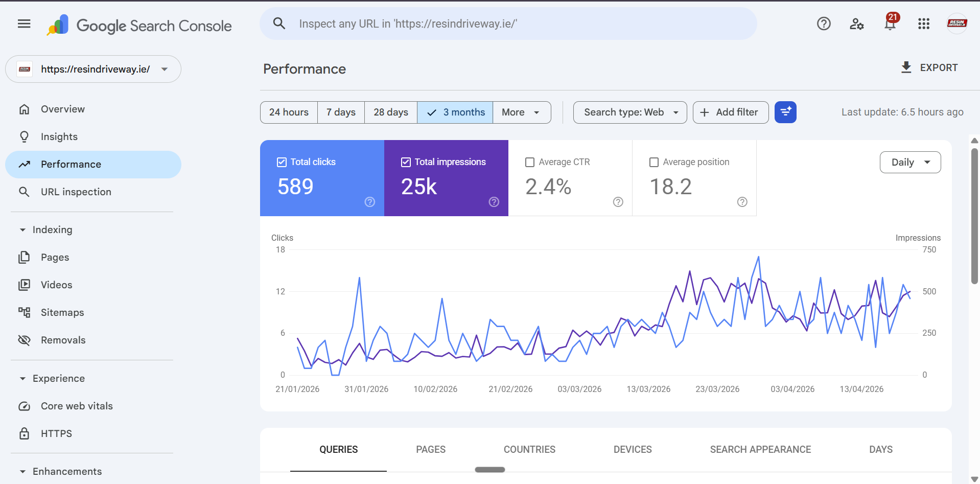
Task: Open the Google apps grid
Action: 924,24
